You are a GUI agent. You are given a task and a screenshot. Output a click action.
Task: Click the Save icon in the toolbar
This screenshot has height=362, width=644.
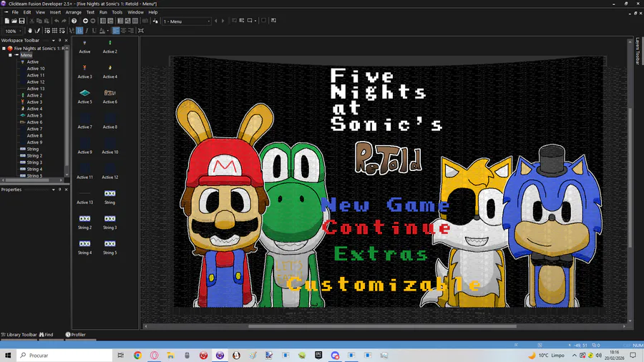[x=22, y=21]
